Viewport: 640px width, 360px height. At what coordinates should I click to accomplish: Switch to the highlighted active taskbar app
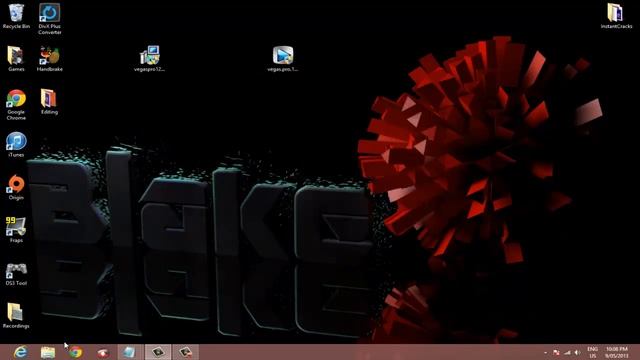pyautogui.click(x=158, y=352)
